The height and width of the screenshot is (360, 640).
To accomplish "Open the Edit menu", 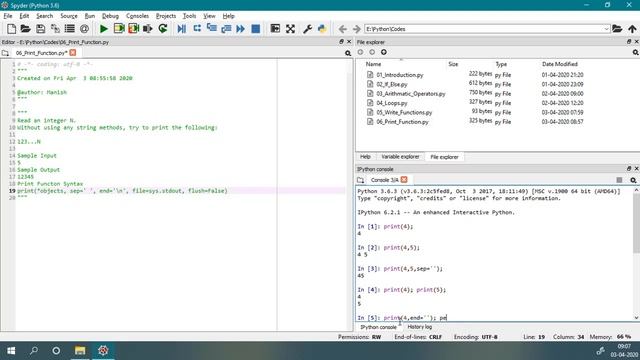I will [x=24, y=16].
